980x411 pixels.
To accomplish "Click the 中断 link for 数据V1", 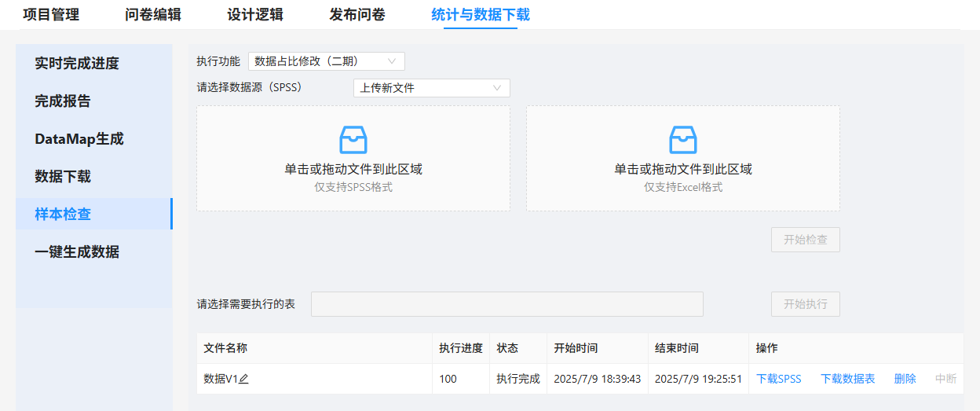I will 946,379.
